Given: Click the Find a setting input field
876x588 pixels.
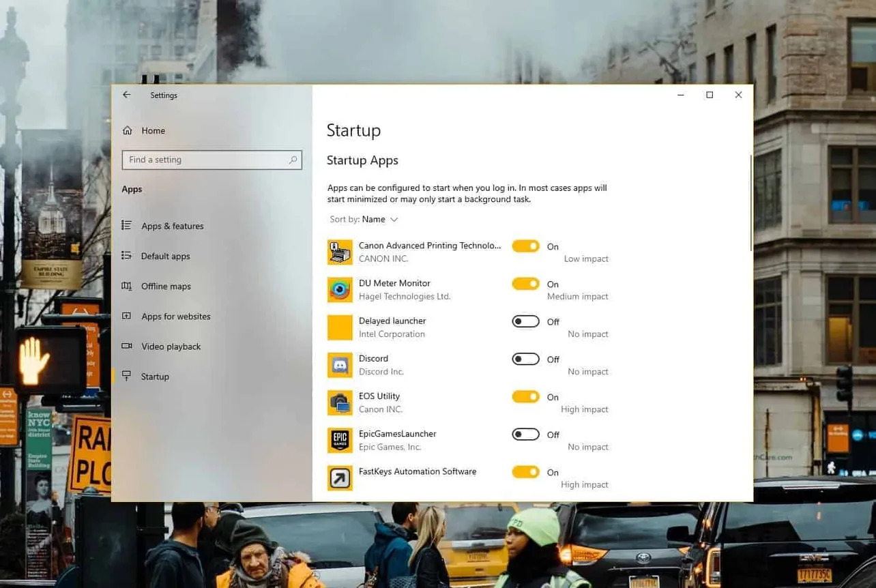Looking at the screenshot, I should (x=205, y=160).
